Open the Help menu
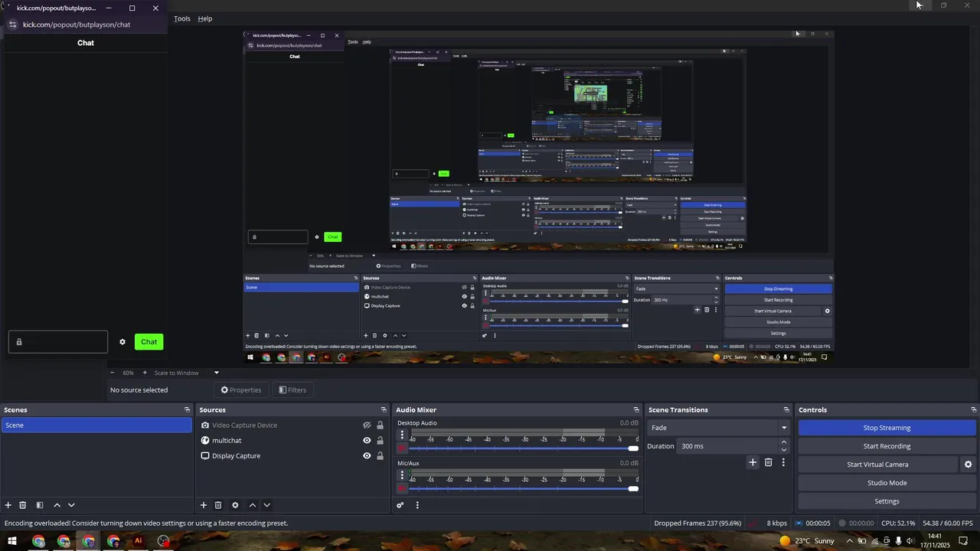Screen dimensions: 980x551 click(x=205, y=18)
